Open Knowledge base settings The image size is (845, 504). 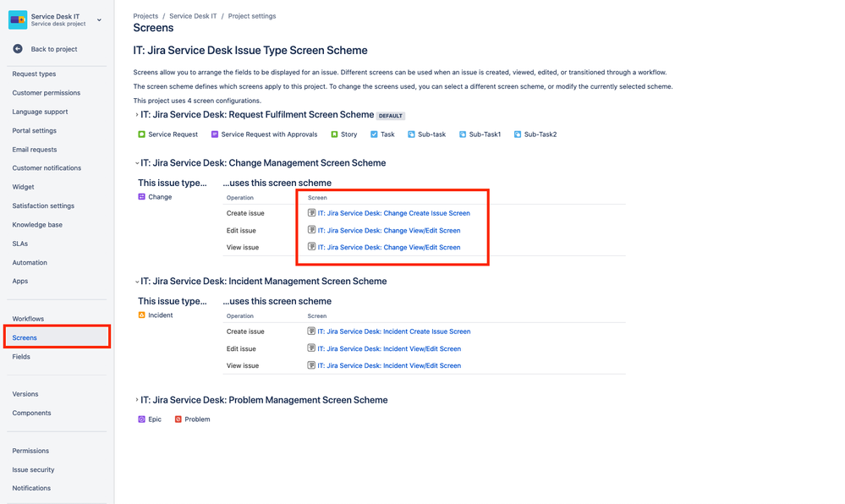(37, 224)
